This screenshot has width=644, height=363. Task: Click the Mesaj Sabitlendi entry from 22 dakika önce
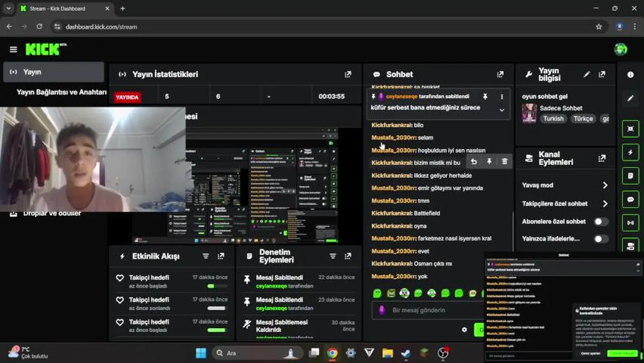(299, 281)
